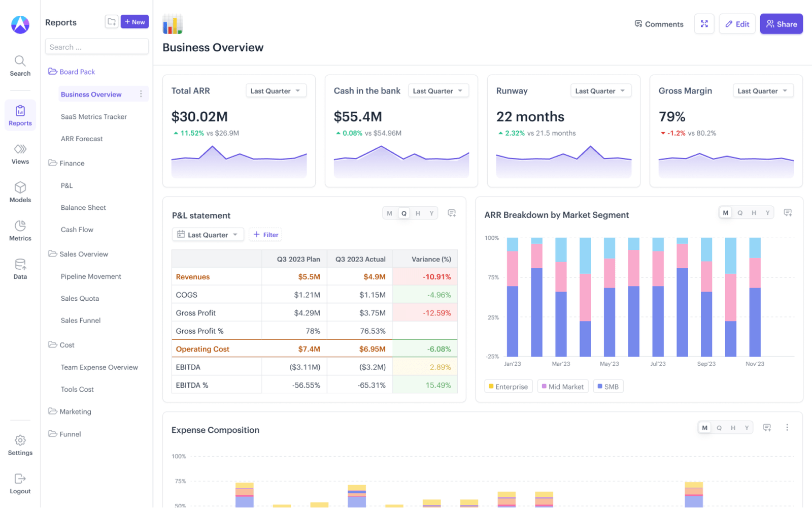The image size is (812, 508).
Task: Add a filter to the P&L statement
Action: pyautogui.click(x=265, y=234)
